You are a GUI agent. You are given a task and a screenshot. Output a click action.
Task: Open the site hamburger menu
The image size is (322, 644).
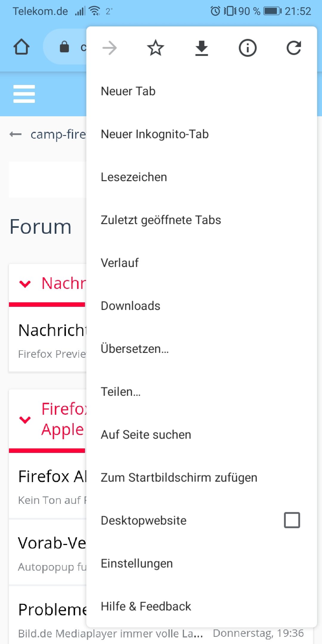click(24, 94)
